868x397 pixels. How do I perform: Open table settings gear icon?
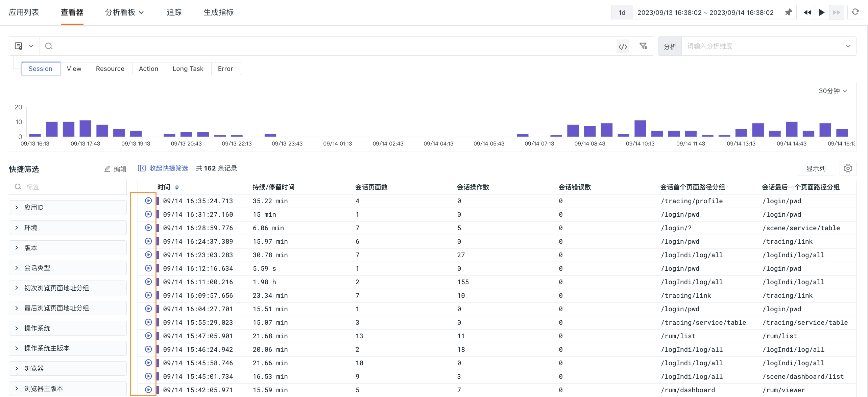(x=848, y=168)
